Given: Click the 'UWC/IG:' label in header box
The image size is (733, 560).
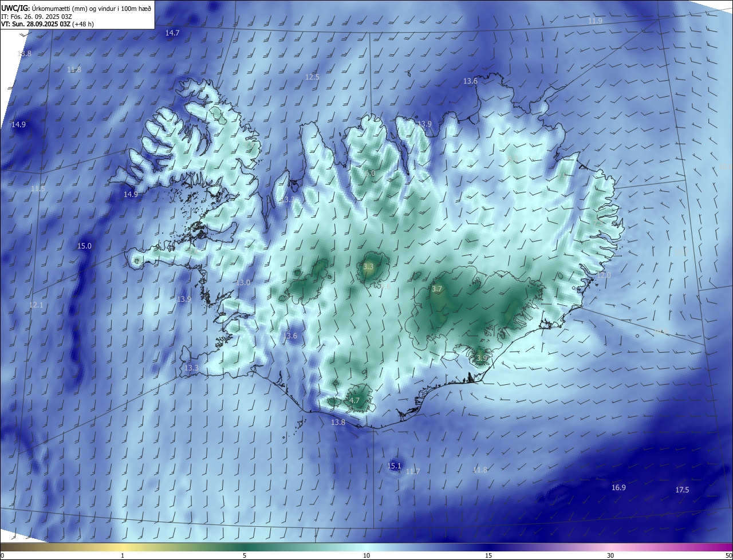Looking at the screenshot, I should 15,9.
